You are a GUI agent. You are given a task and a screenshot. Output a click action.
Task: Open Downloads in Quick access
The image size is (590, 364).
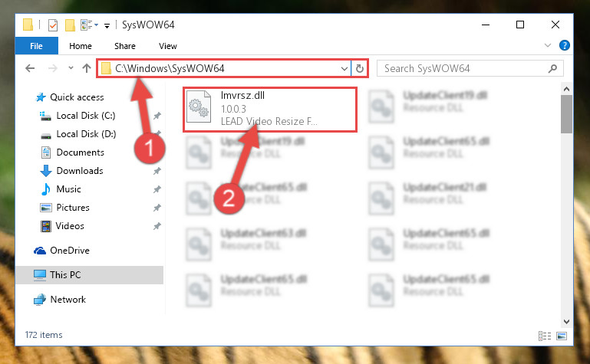(80, 171)
